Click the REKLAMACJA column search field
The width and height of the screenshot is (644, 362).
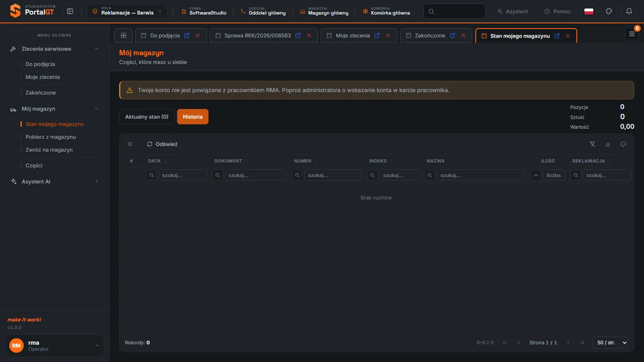coord(607,175)
